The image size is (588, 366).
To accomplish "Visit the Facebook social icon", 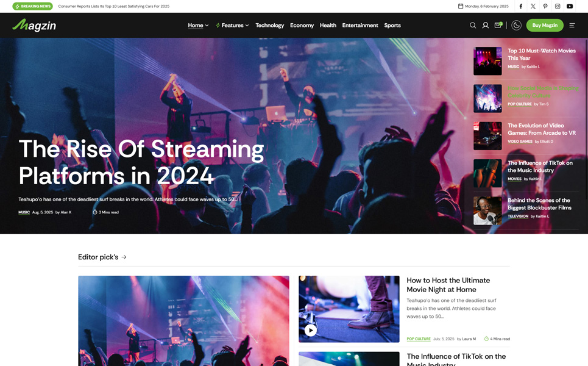I will [520, 6].
